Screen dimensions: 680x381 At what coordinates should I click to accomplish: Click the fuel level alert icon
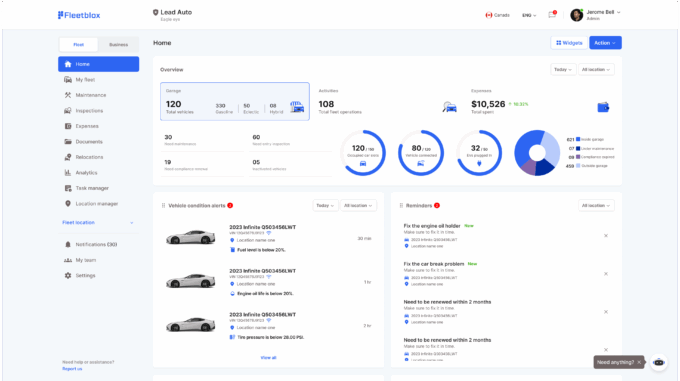[x=232, y=250]
